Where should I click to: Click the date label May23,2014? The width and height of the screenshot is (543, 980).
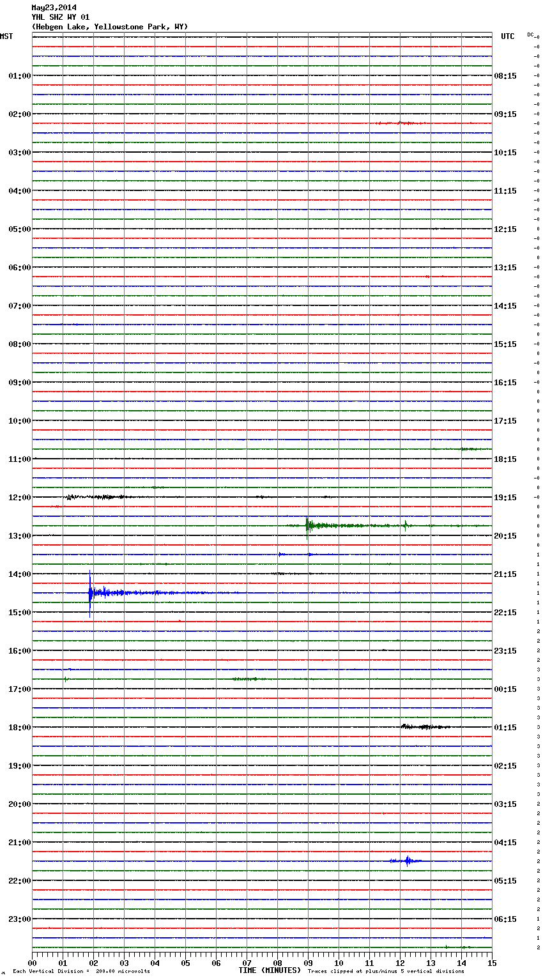click(x=54, y=8)
